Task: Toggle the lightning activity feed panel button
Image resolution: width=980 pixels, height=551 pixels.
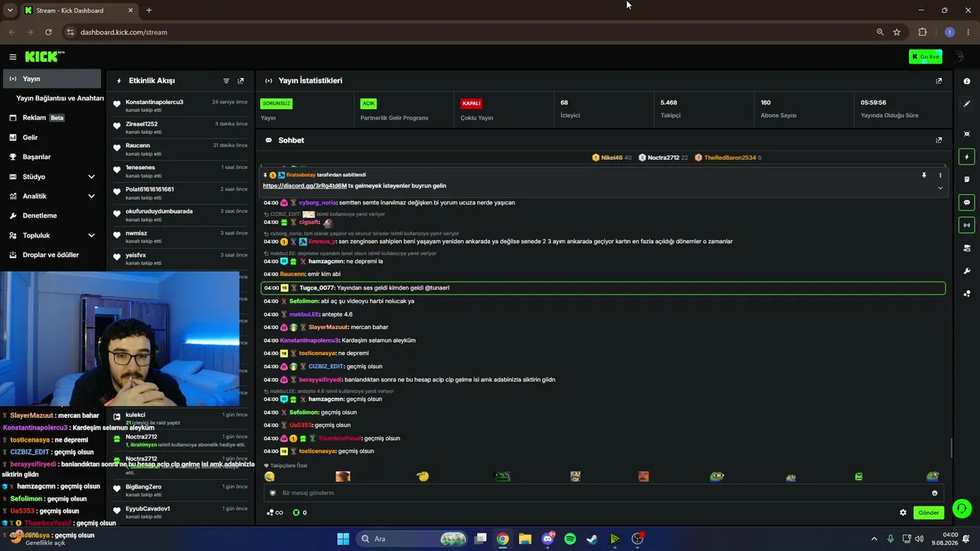Action: [967, 157]
